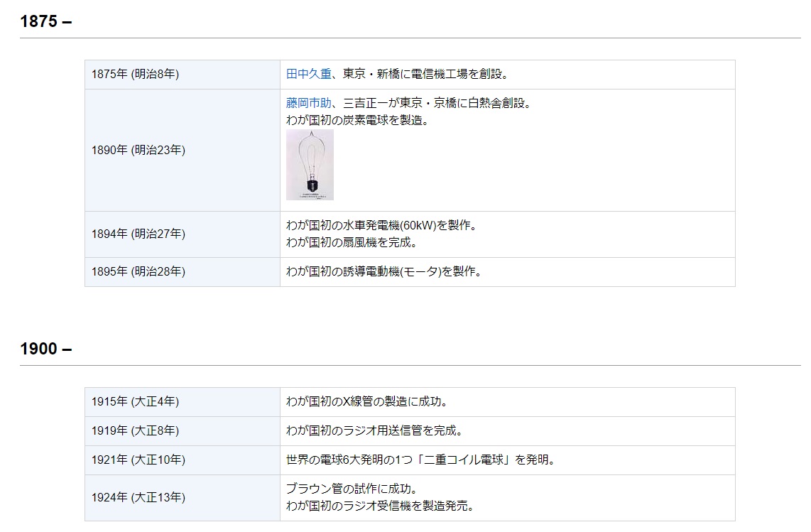The width and height of the screenshot is (811, 532).
Task: Select the 1924年 (大正13年) year cell
Action: click(x=138, y=497)
